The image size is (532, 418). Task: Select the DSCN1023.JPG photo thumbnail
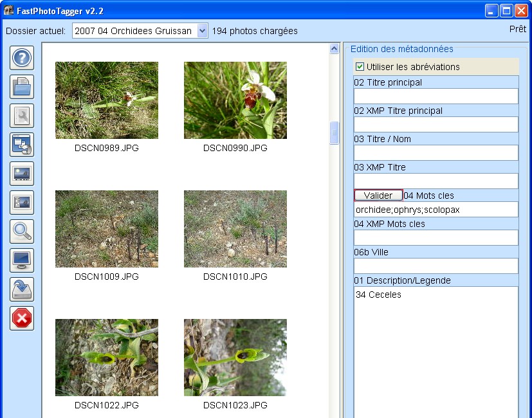pos(235,358)
